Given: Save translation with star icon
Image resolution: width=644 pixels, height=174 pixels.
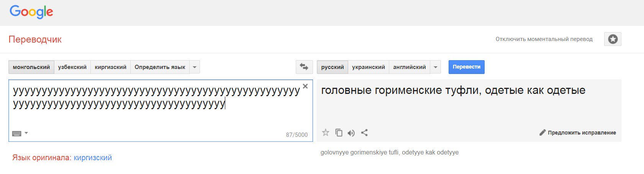Looking at the screenshot, I should [326, 133].
